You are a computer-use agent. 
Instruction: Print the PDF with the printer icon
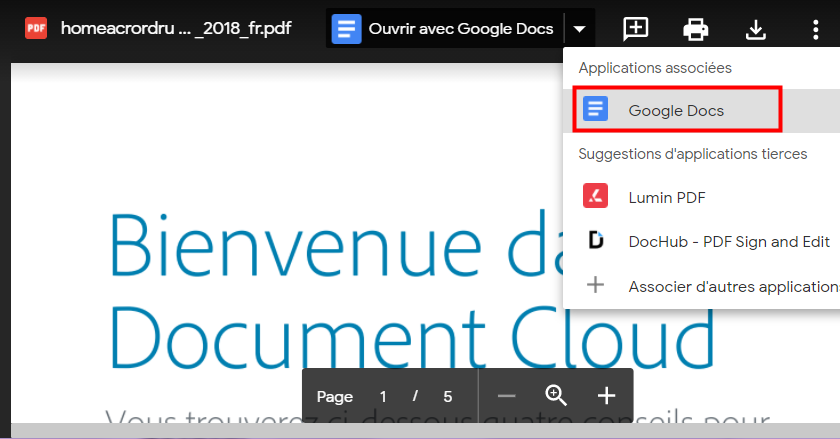coord(695,29)
